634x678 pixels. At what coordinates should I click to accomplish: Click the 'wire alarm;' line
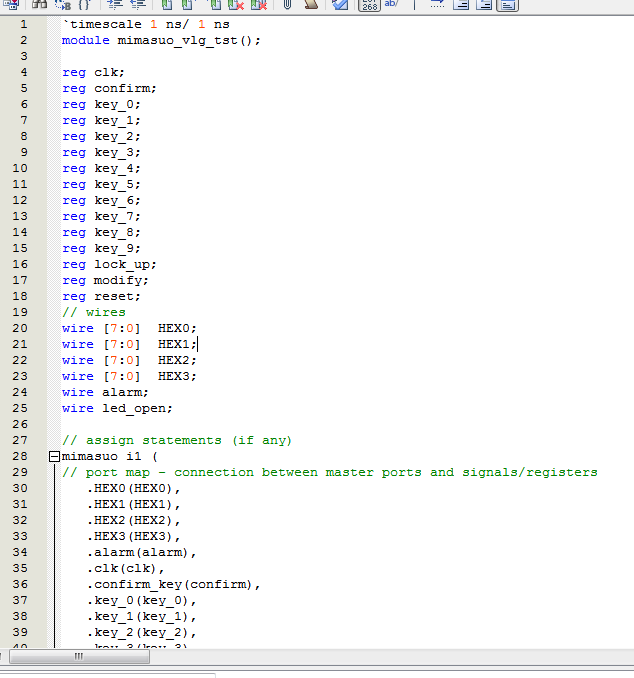click(105, 392)
